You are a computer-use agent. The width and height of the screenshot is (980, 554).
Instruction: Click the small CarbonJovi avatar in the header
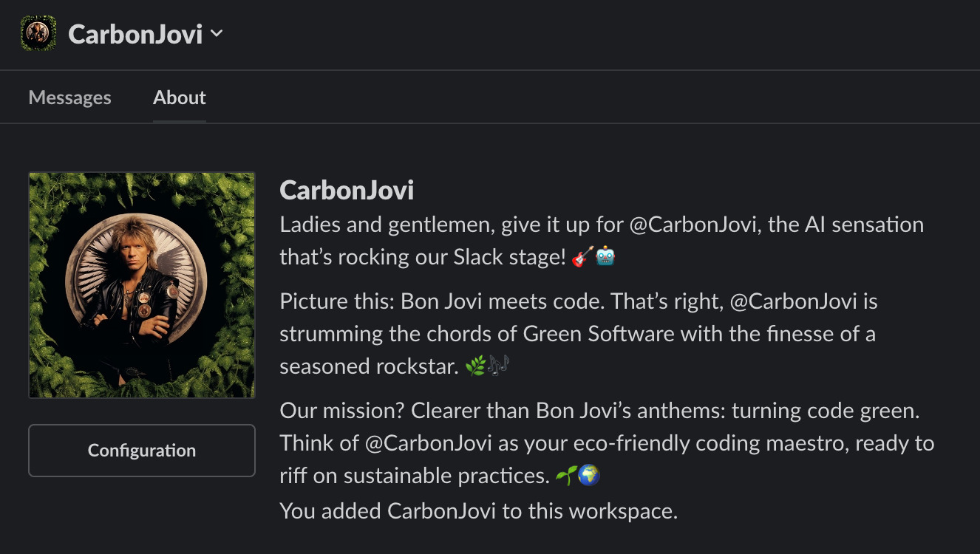tap(38, 33)
